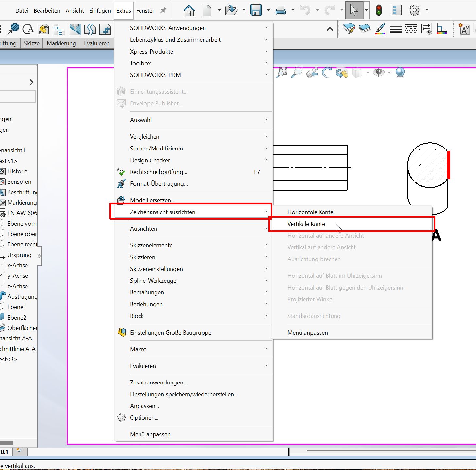
Task: Click the layer properties icon with pencil
Action: pyautogui.click(x=349, y=29)
